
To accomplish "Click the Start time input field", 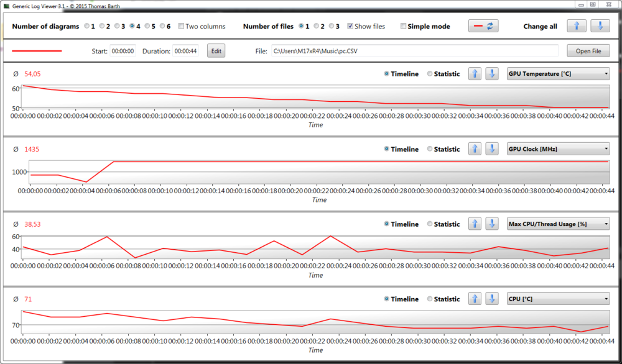I will 123,51.
